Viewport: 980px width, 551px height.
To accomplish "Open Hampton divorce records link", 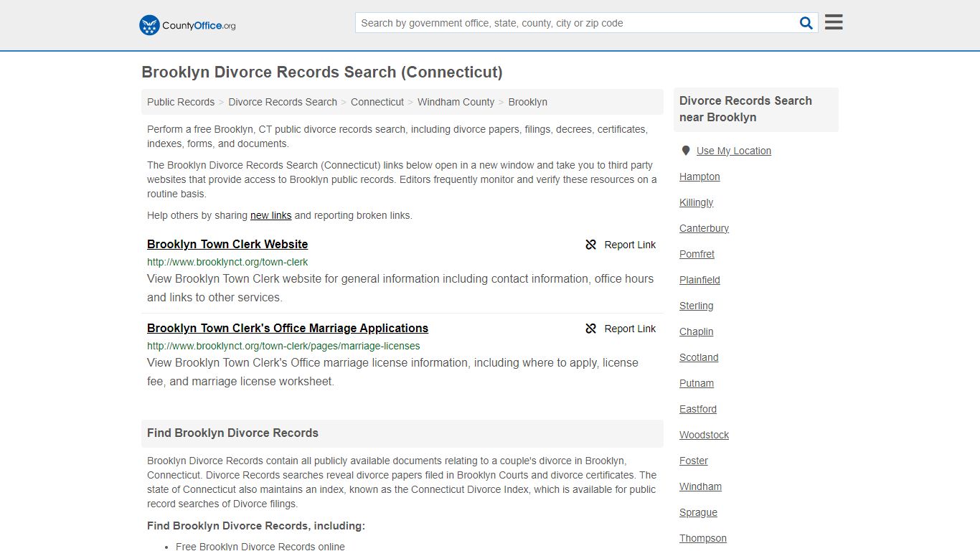I will tap(699, 176).
